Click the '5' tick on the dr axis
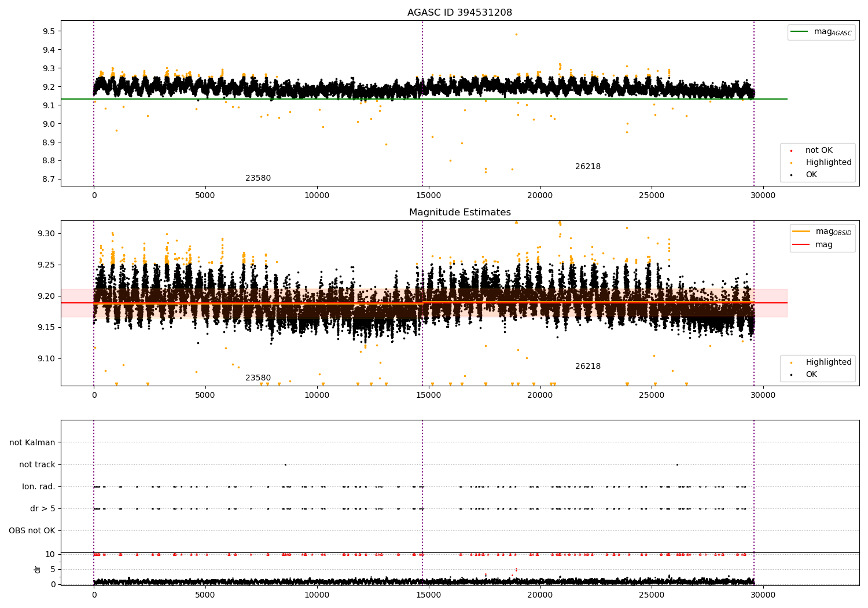Image resolution: width=868 pixels, height=608 pixels. pyautogui.click(x=53, y=570)
